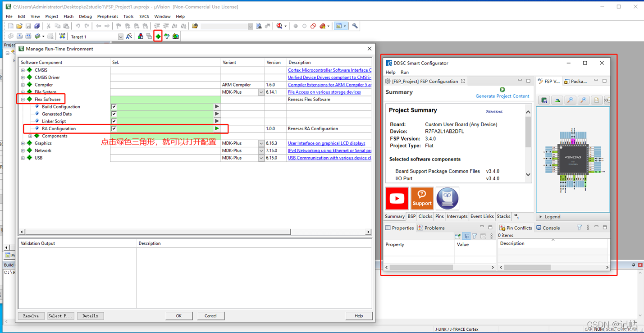Open the Target 1 selection dropdown
The width and height of the screenshot is (644, 333).
click(120, 37)
